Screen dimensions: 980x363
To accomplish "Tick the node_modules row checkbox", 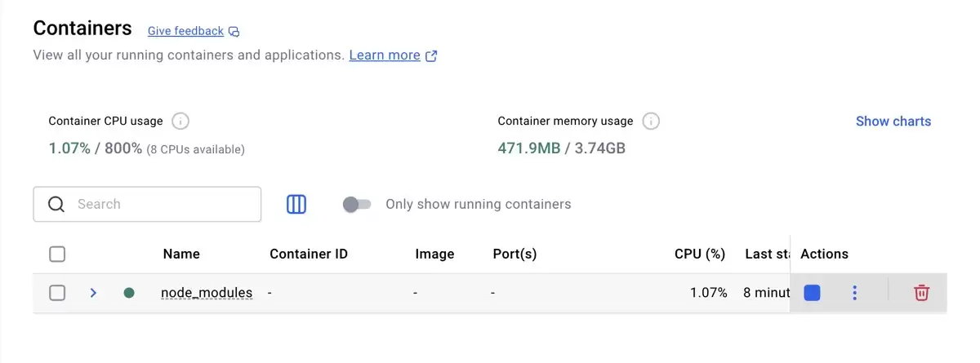I will 57,293.
